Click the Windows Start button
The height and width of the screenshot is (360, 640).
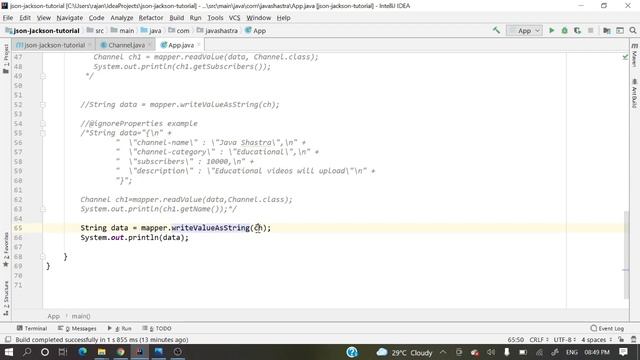tap(9, 352)
